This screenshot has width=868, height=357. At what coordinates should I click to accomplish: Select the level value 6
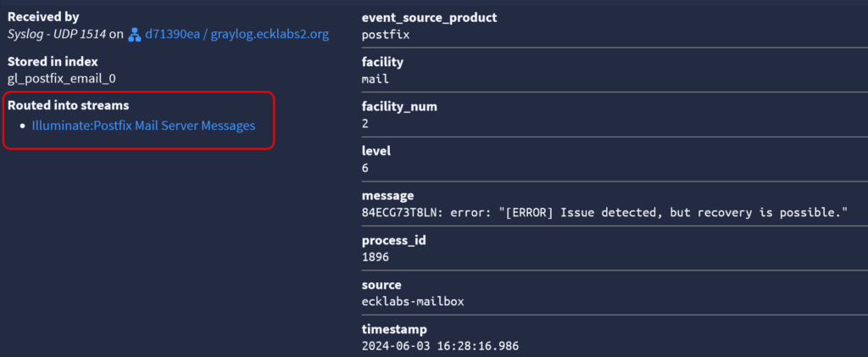(x=365, y=168)
